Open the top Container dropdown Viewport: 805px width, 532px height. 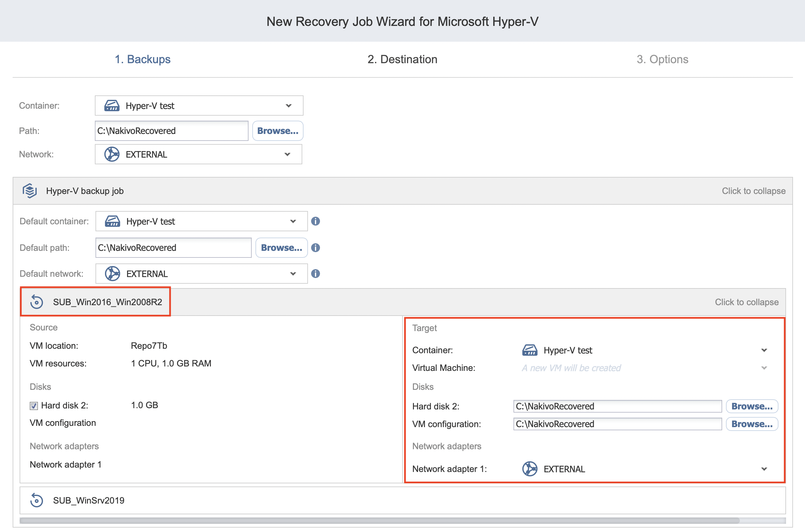click(x=199, y=106)
